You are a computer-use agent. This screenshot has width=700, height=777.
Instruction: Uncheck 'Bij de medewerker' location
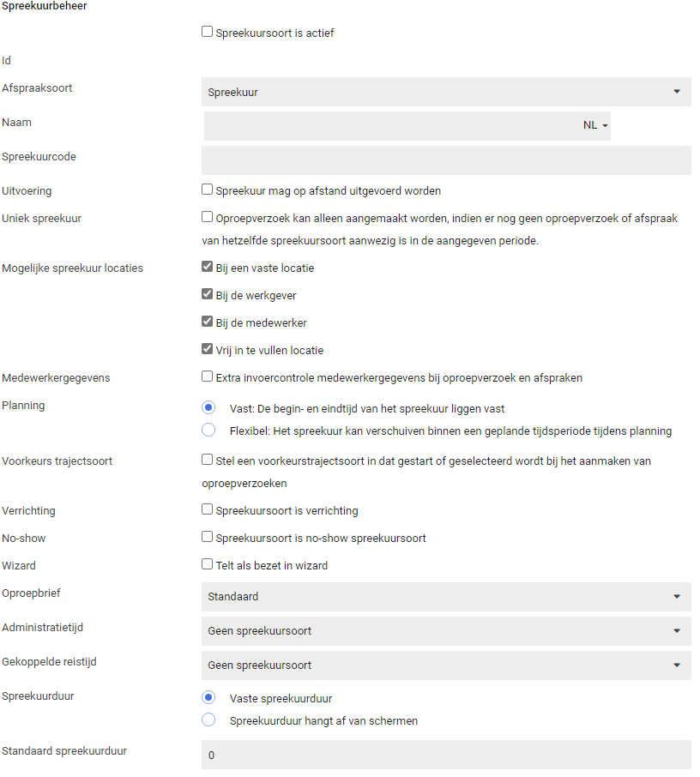pyautogui.click(x=207, y=322)
